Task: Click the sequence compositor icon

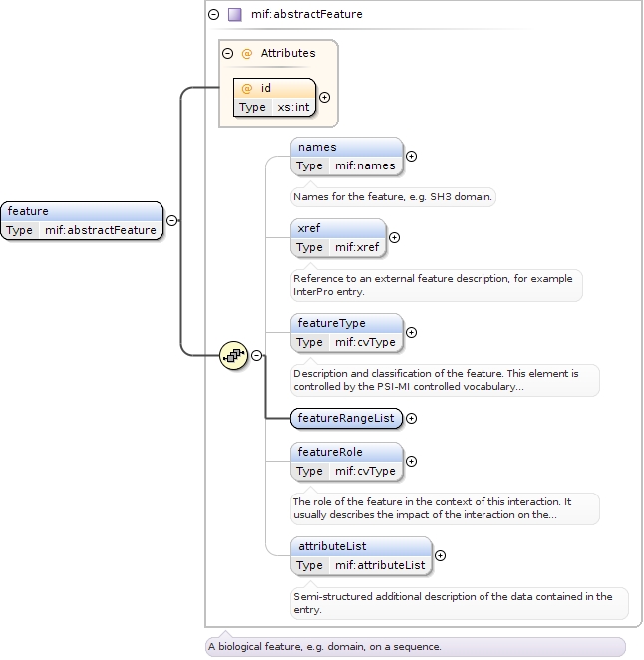Action: (233, 354)
